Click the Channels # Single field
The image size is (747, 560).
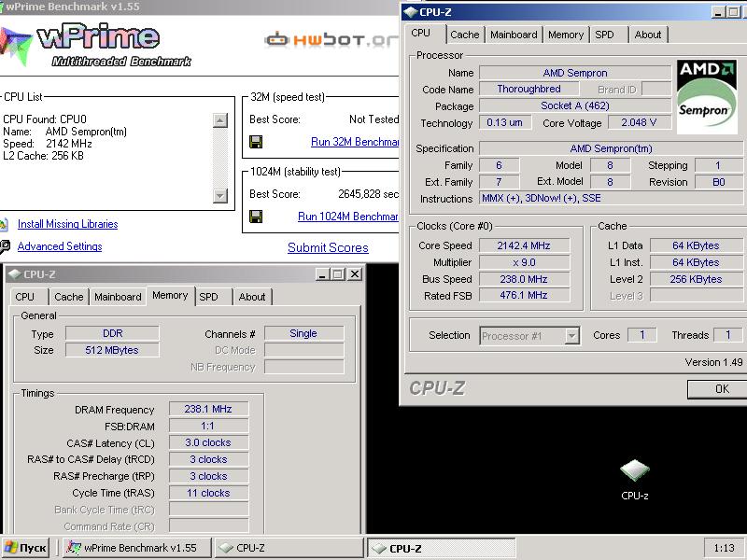pos(303,333)
